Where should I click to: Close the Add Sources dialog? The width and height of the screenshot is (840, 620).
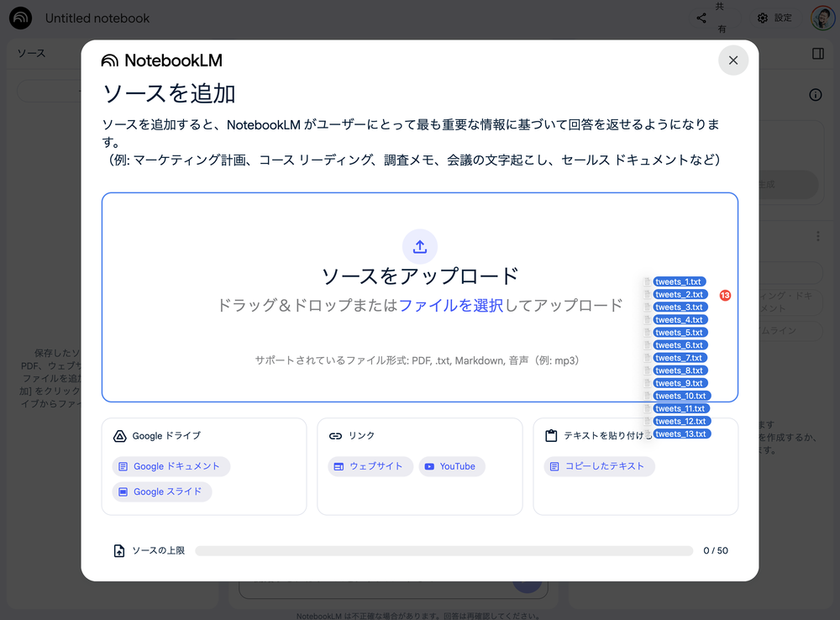pyautogui.click(x=733, y=60)
